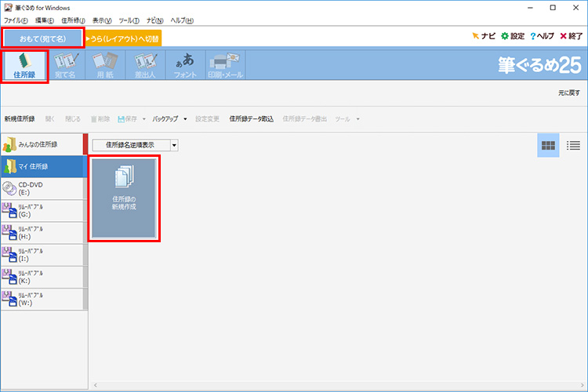
Task: Expand the バックアップ dropdown arrow
Action: coord(185,119)
